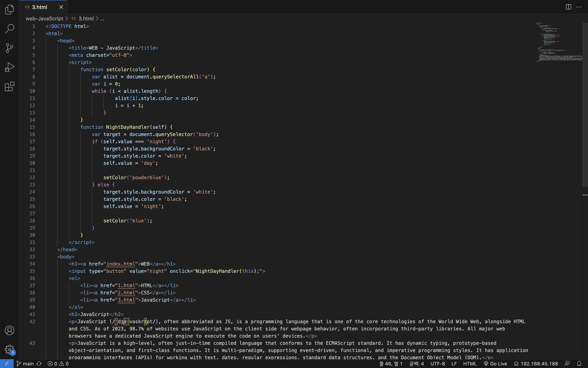
Task: Open the Source Control view
Action: 9,48
